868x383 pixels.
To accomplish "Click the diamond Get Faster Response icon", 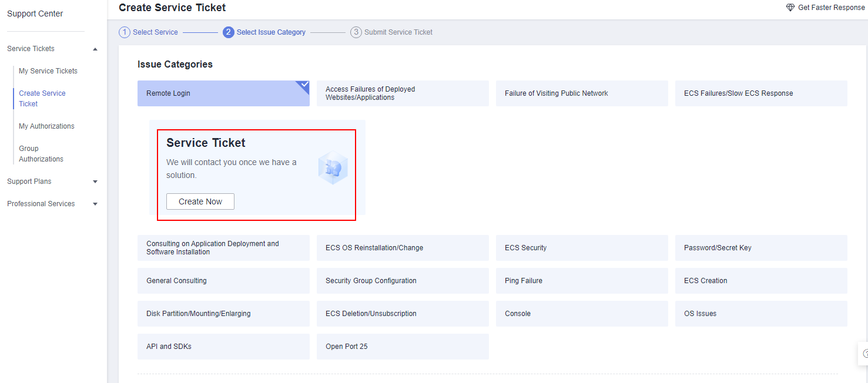I will [790, 8].
